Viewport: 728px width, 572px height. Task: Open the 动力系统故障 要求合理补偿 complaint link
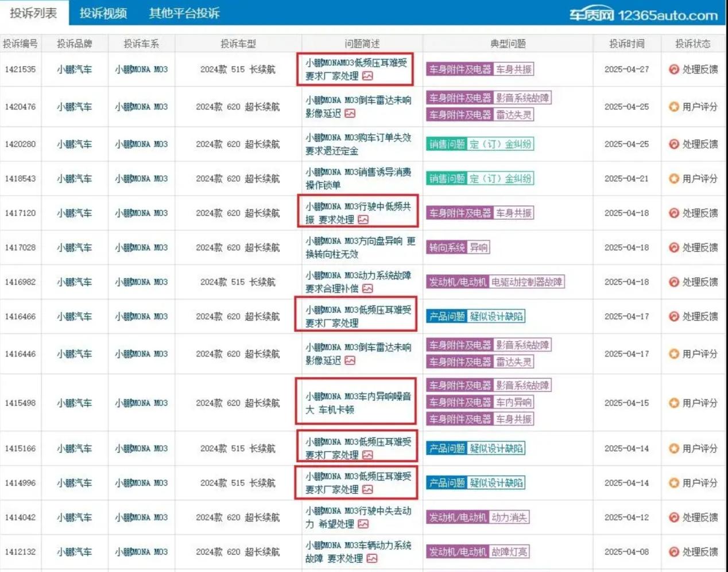[358, 282]
